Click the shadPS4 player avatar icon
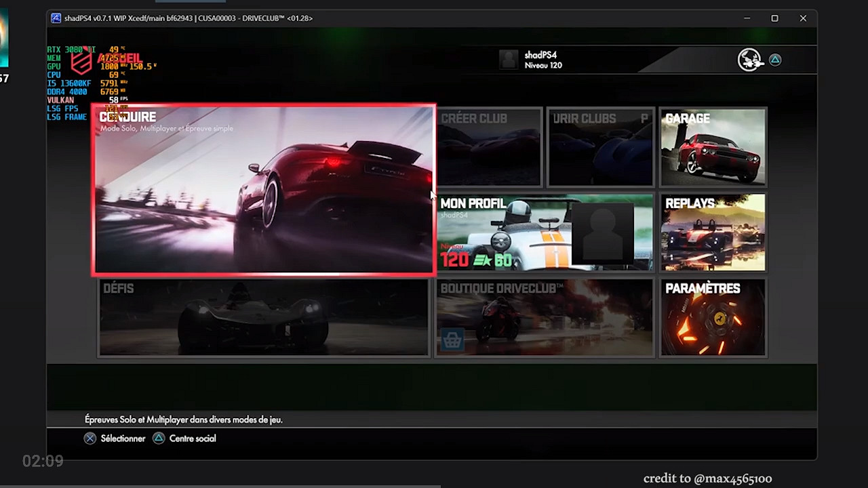This screenshot has width=868, height=488. (509, 60)
